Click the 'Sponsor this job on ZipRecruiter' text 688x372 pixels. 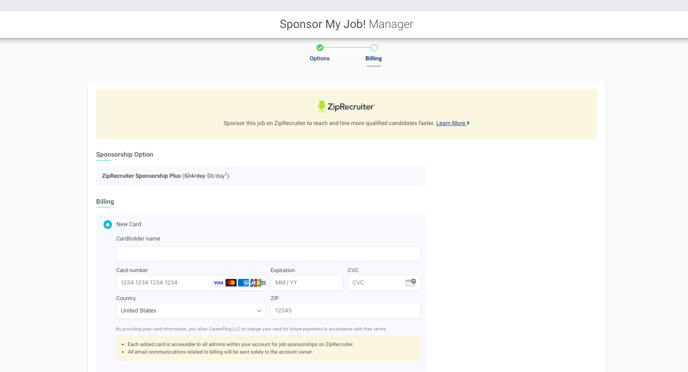(x=329, y=123)
